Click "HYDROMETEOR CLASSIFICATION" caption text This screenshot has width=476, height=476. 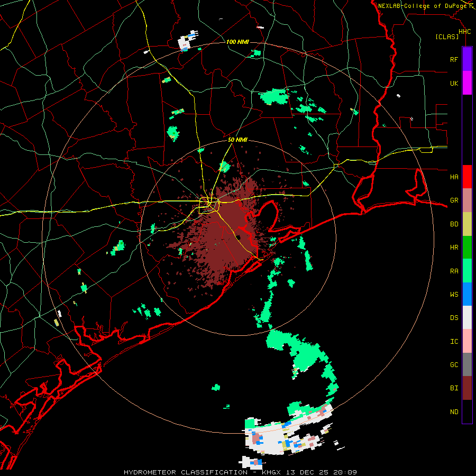(186, 472)
